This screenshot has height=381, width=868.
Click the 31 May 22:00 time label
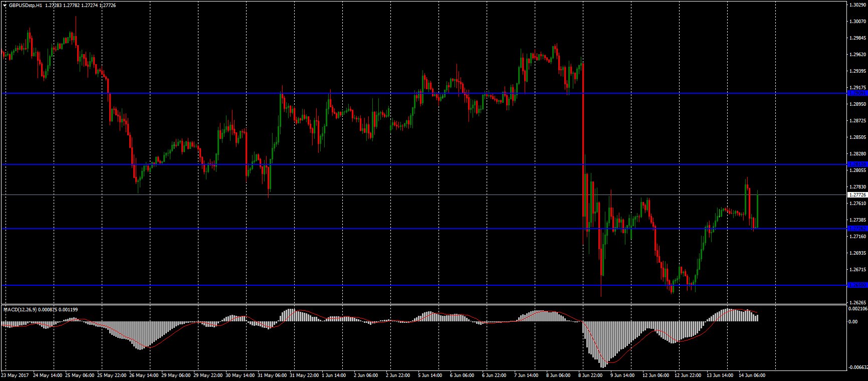[x=305, y=375]
